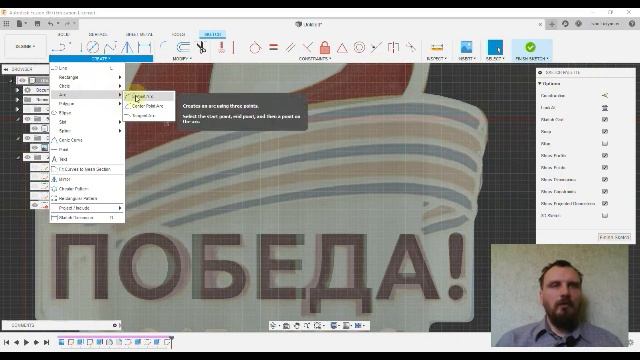The image size is (640, 360).
Task: Toggle the Snap checkbox
Action: point(605,131)
